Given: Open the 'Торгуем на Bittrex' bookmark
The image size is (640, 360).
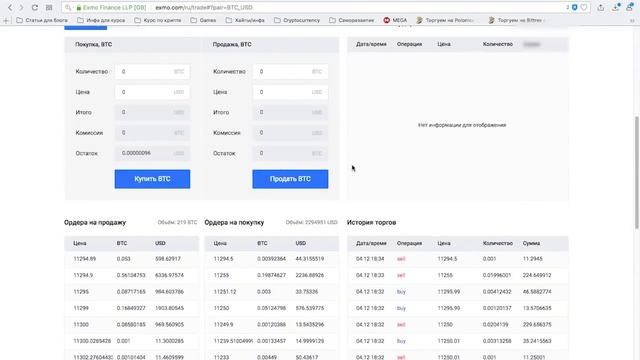Looking at the screenshot, I should [517, 20].
